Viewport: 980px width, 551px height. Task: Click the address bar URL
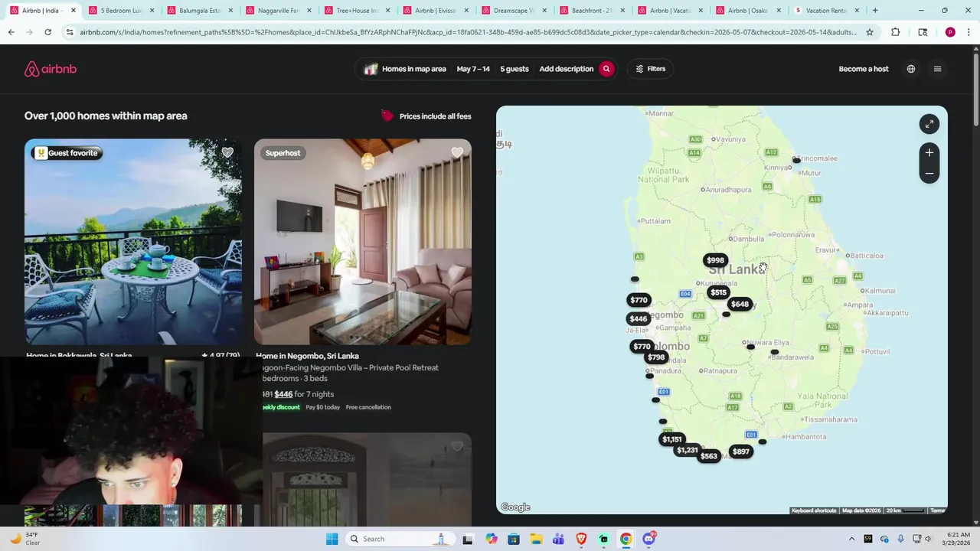pos(469,32)
